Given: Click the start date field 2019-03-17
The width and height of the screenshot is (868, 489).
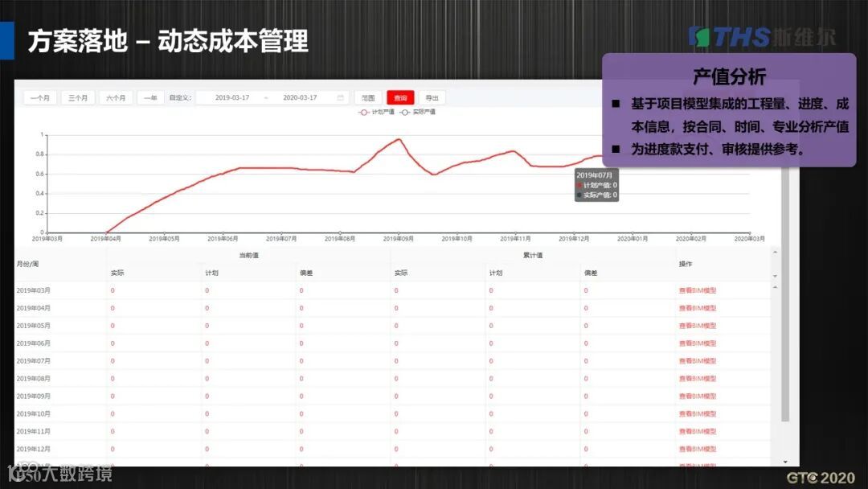Looking at the screenshot, I should point(232,97).
